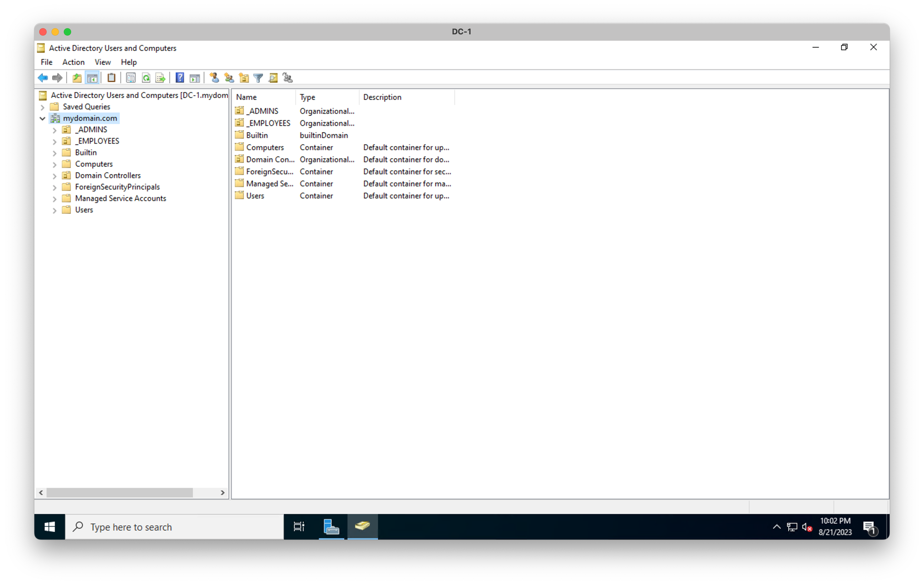Open the Find objects search icon
924x585 pixels.
point(273,78)
